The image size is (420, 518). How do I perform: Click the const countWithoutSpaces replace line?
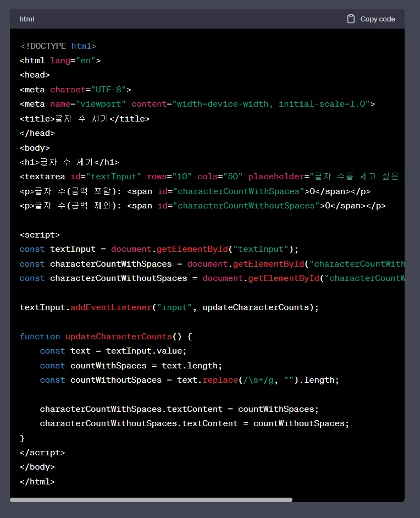[190, 380]
